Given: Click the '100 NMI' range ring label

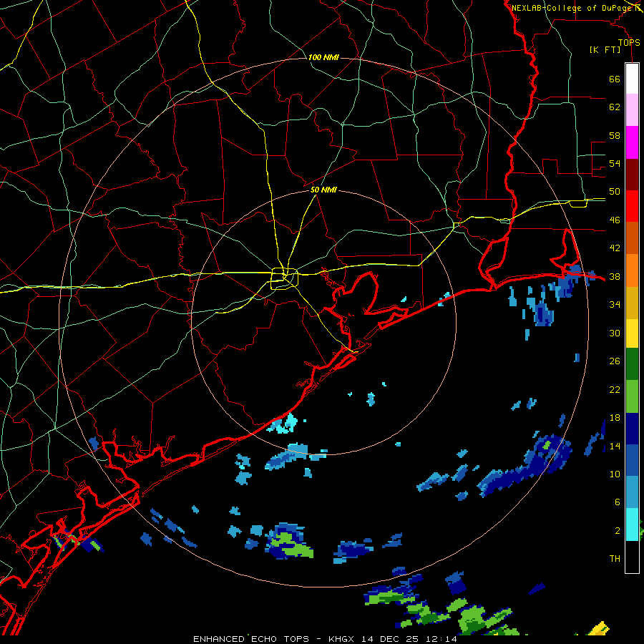Looking at the screenshot, I should (x=323, y=57).
